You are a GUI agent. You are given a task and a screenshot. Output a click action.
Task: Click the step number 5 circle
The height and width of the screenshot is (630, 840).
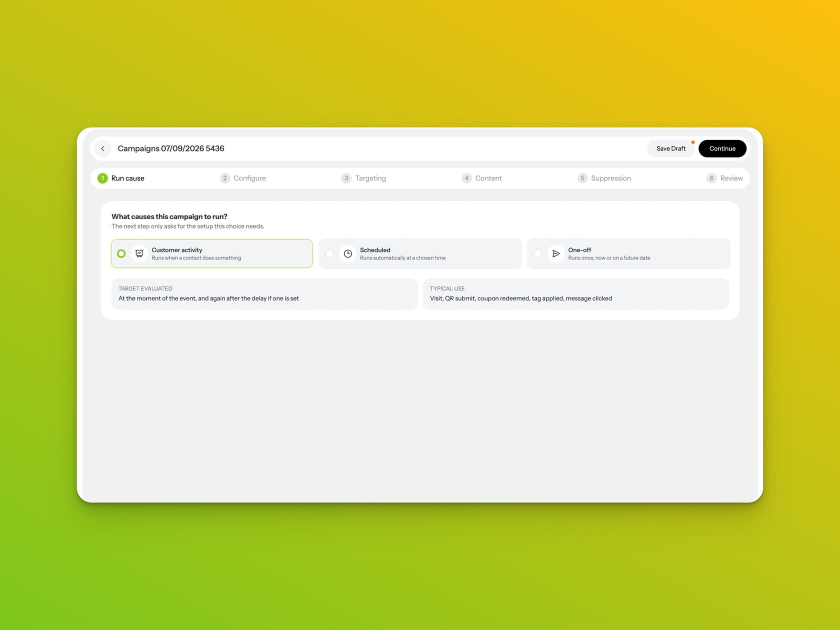click(582, 178)
